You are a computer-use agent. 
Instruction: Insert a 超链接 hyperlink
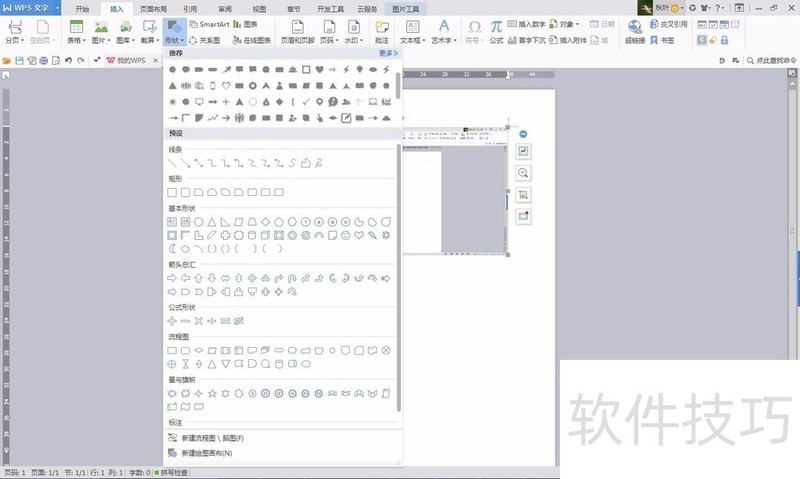click(635, 32)
